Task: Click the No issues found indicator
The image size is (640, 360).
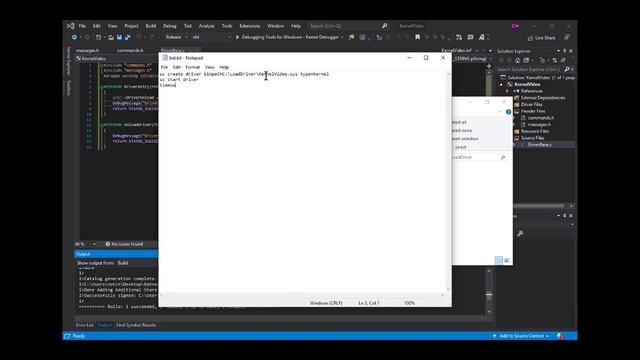Action: coord(124,244)
